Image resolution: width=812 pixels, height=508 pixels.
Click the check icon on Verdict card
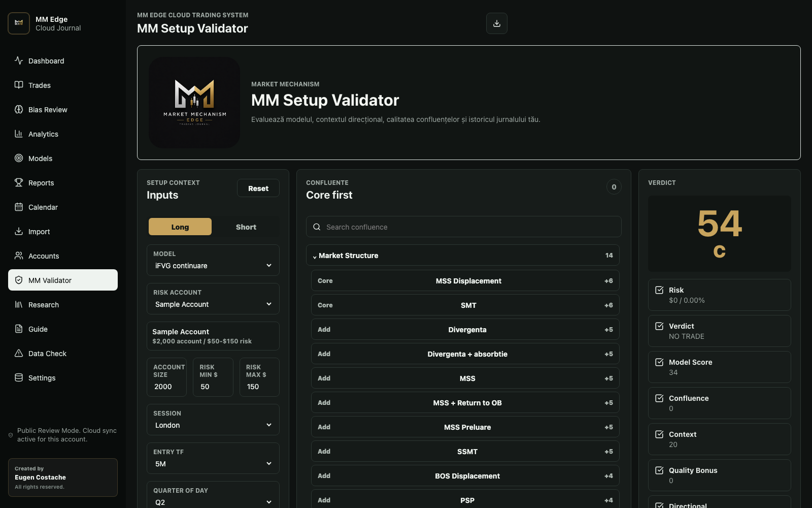click(x=659, y=326)
